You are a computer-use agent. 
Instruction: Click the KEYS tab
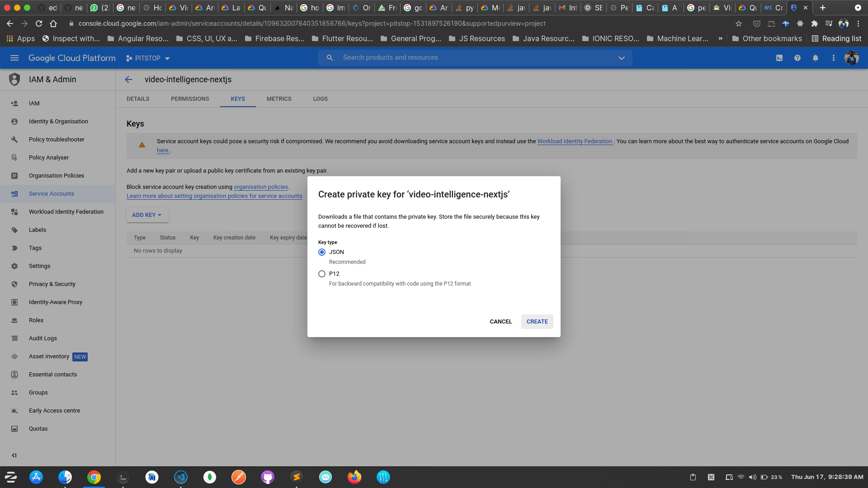(x=238, y=99)
